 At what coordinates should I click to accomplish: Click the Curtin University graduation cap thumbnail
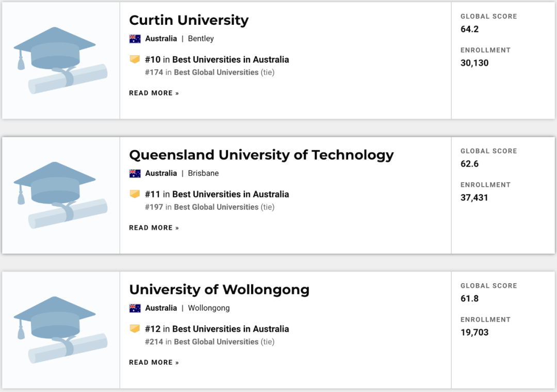coord(60,60)
